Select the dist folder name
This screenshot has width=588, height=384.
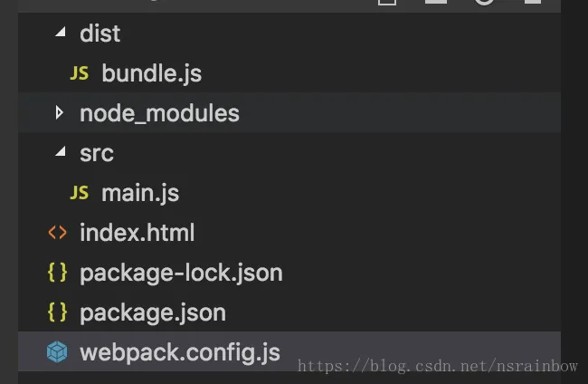point(100,34)
